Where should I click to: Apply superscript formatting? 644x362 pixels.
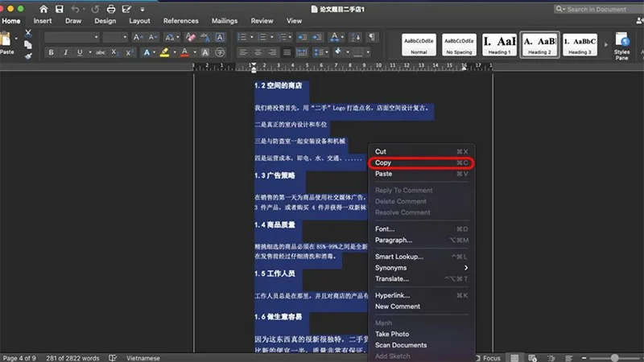click(129, 52)
